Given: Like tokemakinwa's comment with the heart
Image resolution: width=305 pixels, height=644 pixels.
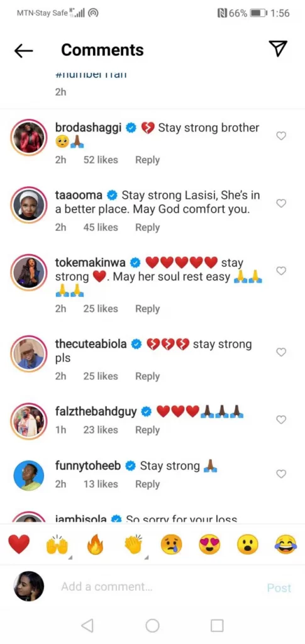Looking at the screenshot, I should click(280, 271).
